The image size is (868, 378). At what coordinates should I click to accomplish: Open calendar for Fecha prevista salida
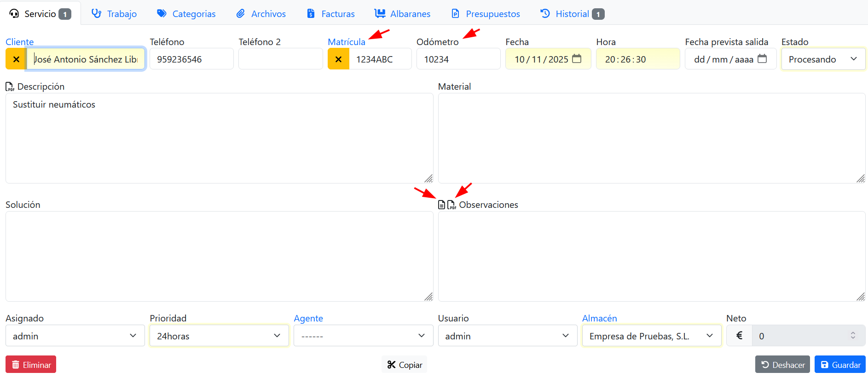coord(762,59)
